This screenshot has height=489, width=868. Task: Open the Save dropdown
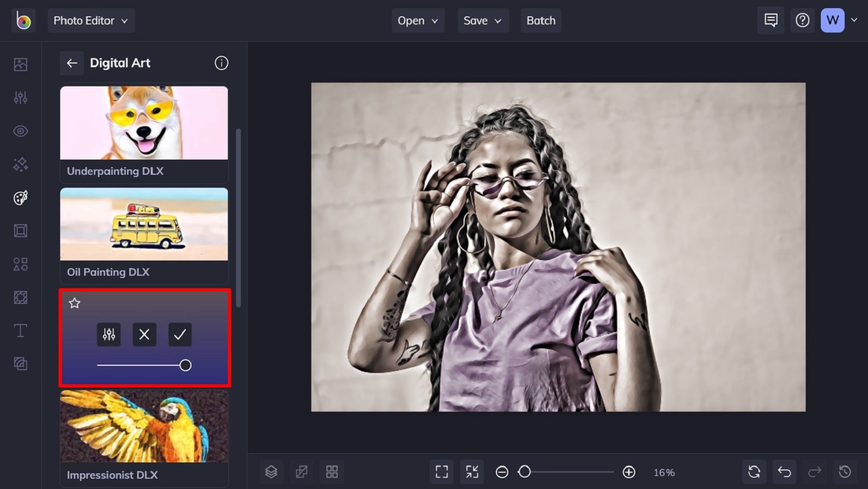tap(483, 21)
